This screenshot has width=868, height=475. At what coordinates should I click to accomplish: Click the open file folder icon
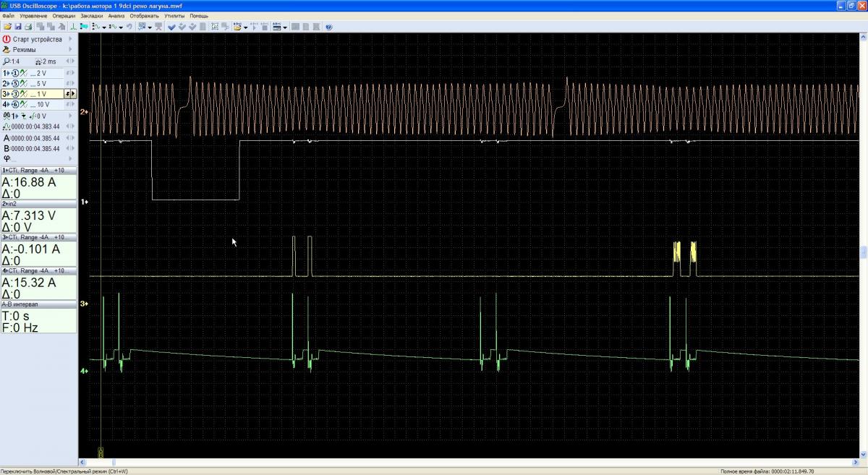click(x=7, y=27)
